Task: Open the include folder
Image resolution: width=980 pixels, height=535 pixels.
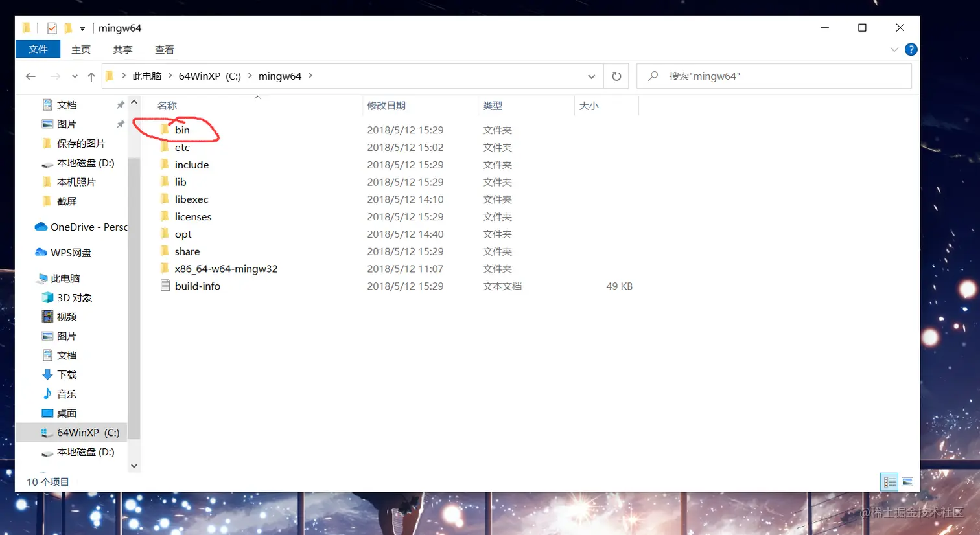Action: pyautogui.click(x=191, y=165)
